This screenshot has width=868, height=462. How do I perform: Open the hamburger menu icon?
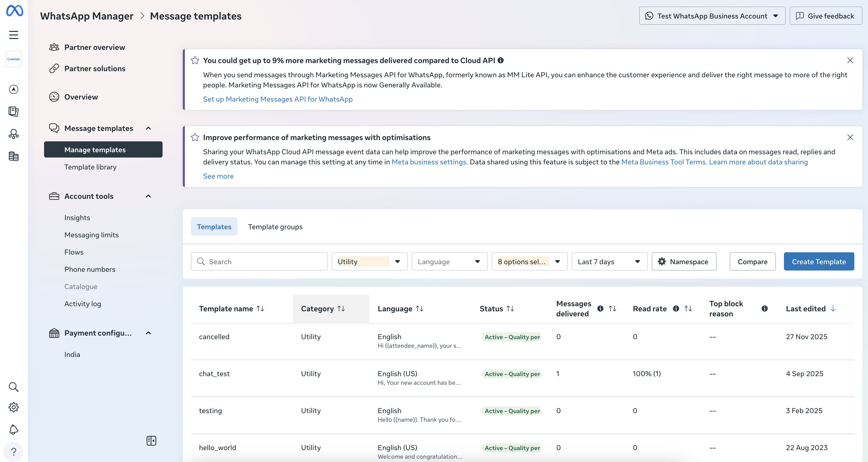[x=13, y=35]
